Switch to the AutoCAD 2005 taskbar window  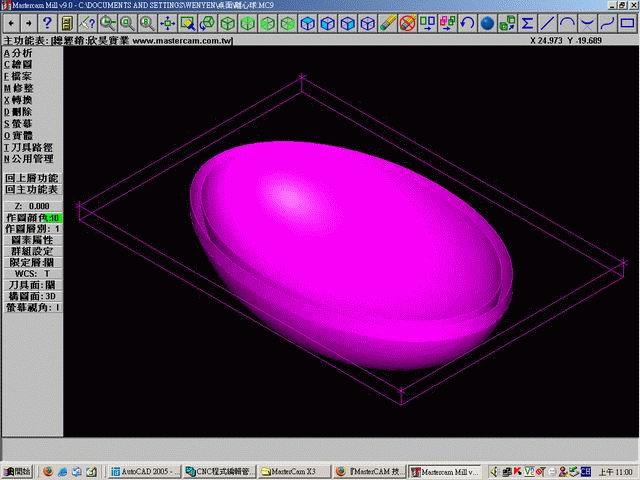click(144, 471)
